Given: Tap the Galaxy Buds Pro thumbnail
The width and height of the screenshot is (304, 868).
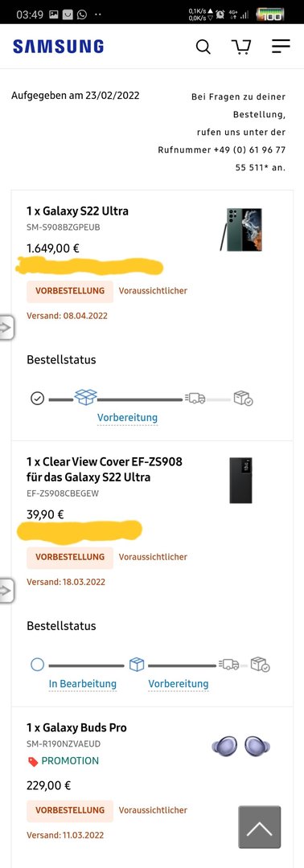Looking at the screenshot, I should 241,746.
